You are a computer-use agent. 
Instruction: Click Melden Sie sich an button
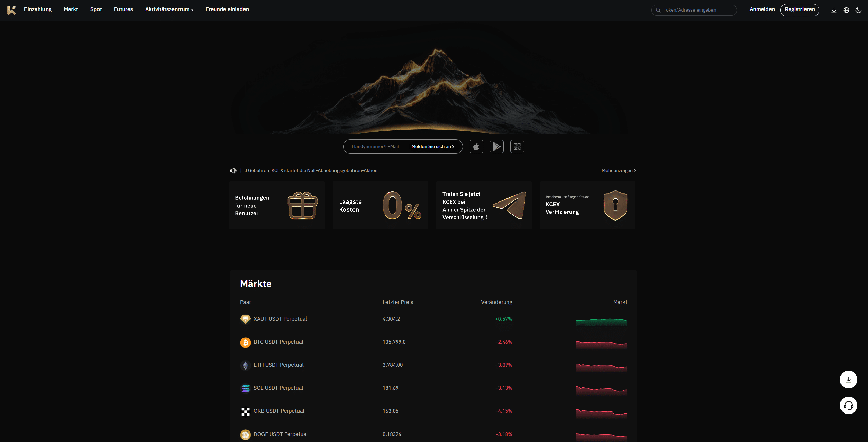[433, 147]
